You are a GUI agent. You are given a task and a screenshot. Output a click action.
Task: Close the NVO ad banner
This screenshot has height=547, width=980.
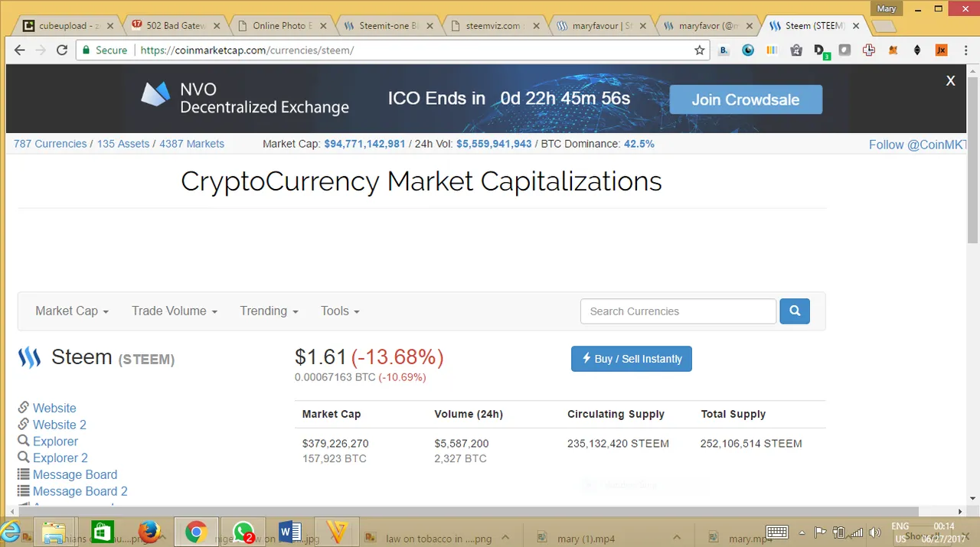tap(950, 80)
